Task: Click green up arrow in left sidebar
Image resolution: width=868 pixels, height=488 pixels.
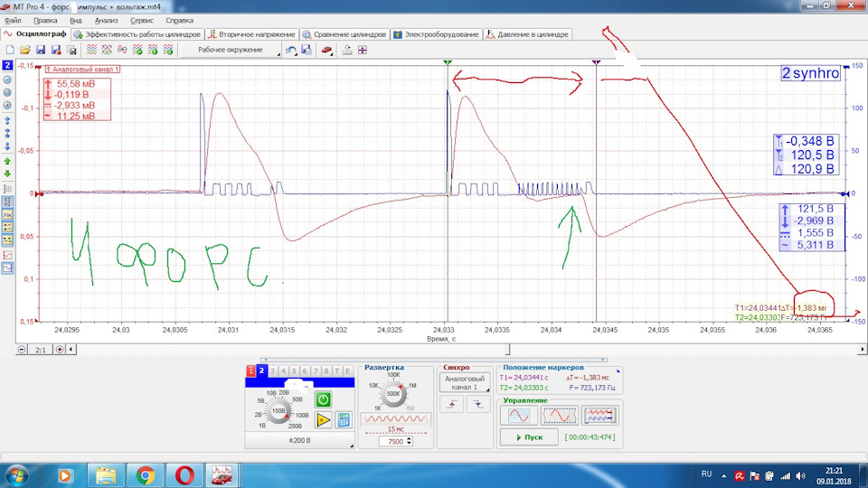Action: coord(7,162)
